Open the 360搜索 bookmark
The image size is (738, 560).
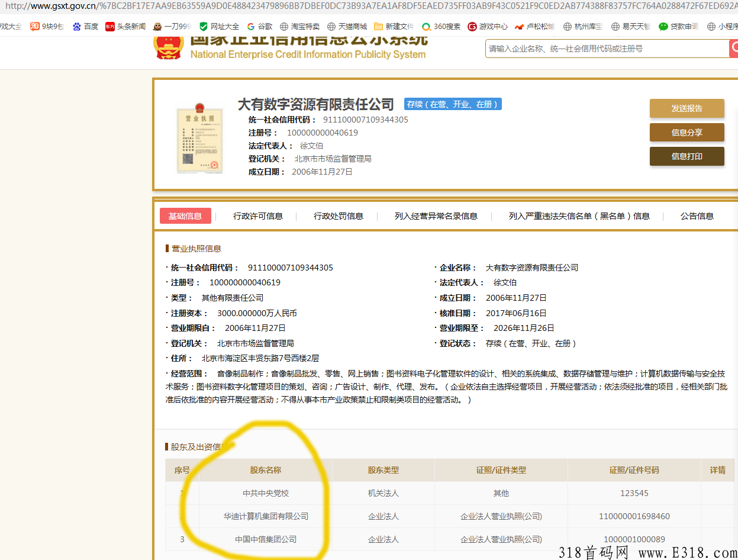click(x=441, y=27)
